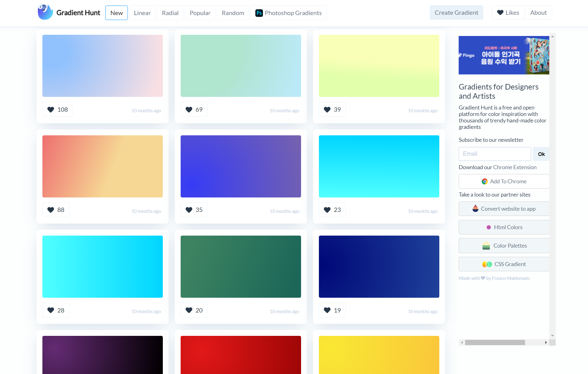Select the pale yellow-green gradient swatch
Screen dimensions: 588x374
(379, 66)
